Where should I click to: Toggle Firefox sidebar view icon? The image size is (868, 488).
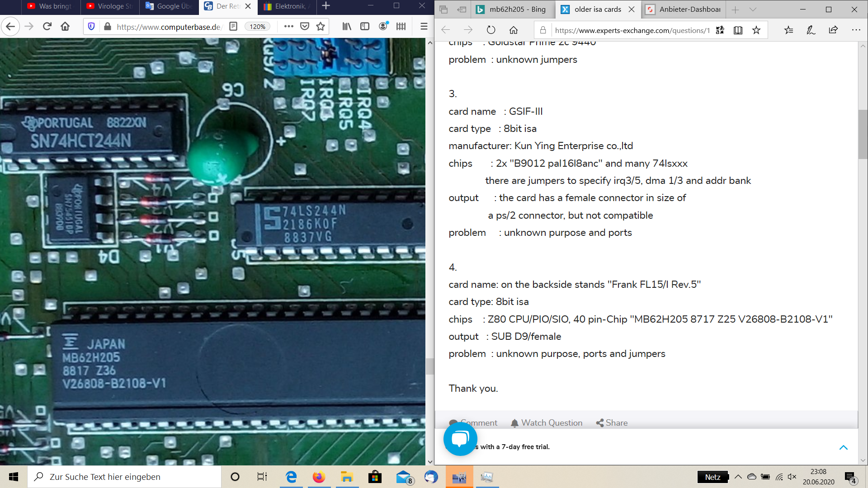point(365,27)
